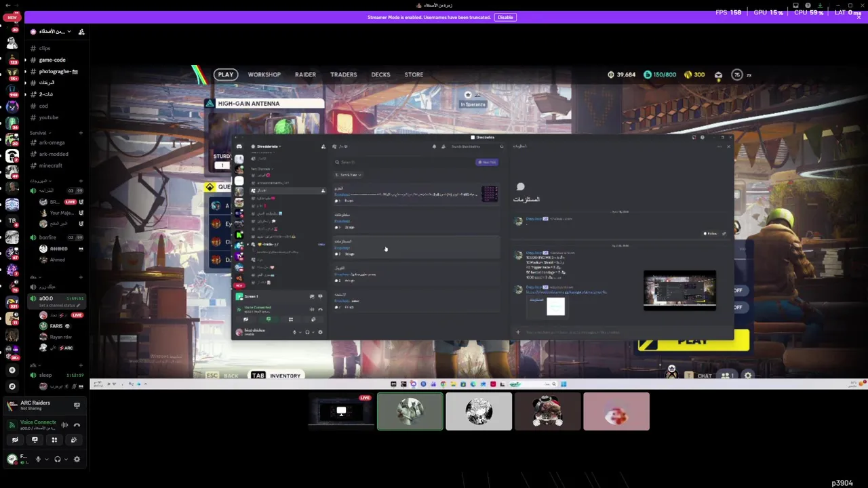
Task: Add a channel to afk category
Action: (81, 365)
